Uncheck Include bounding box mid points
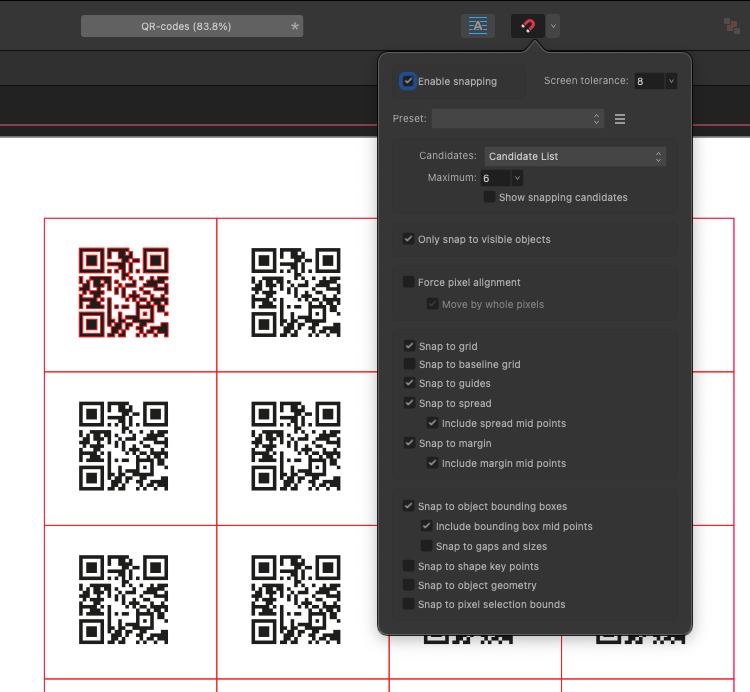Image resolution: width=750 pixels, height=692 pixels. 426,526
